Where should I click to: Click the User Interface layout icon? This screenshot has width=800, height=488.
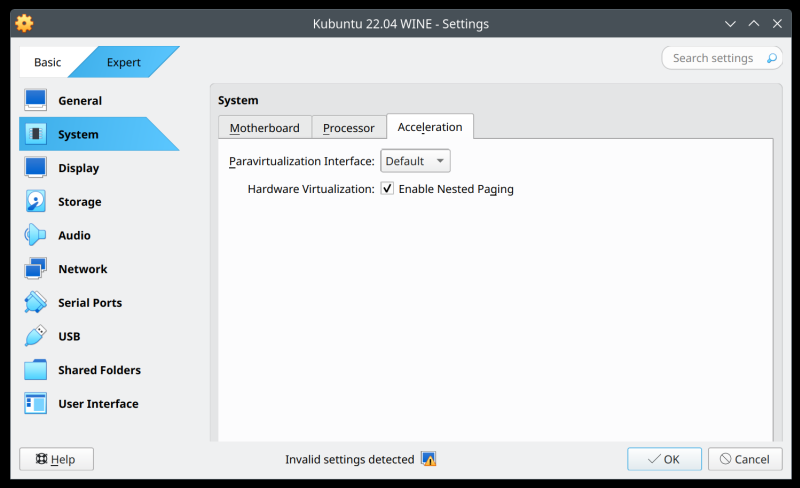click(x=35, y=403)
